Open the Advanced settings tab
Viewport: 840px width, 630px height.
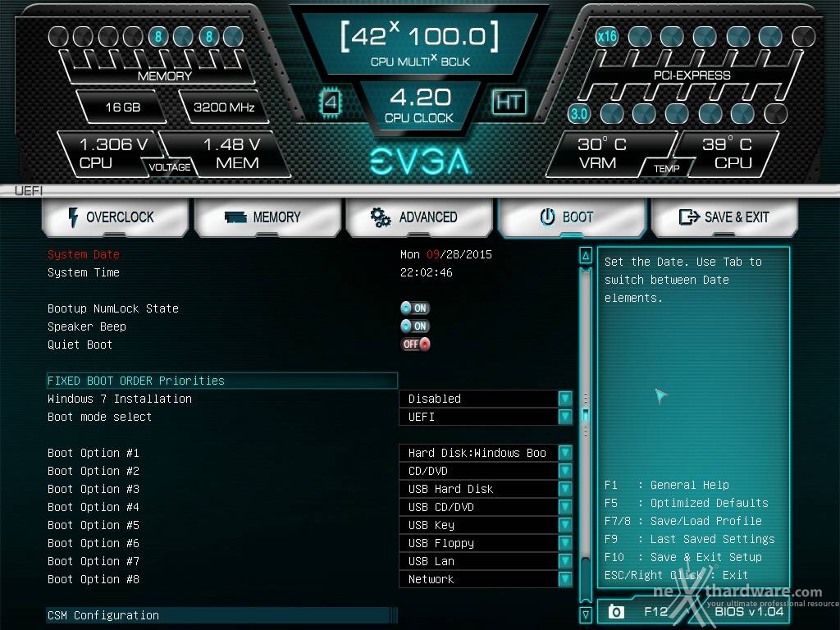click(419, 217)
